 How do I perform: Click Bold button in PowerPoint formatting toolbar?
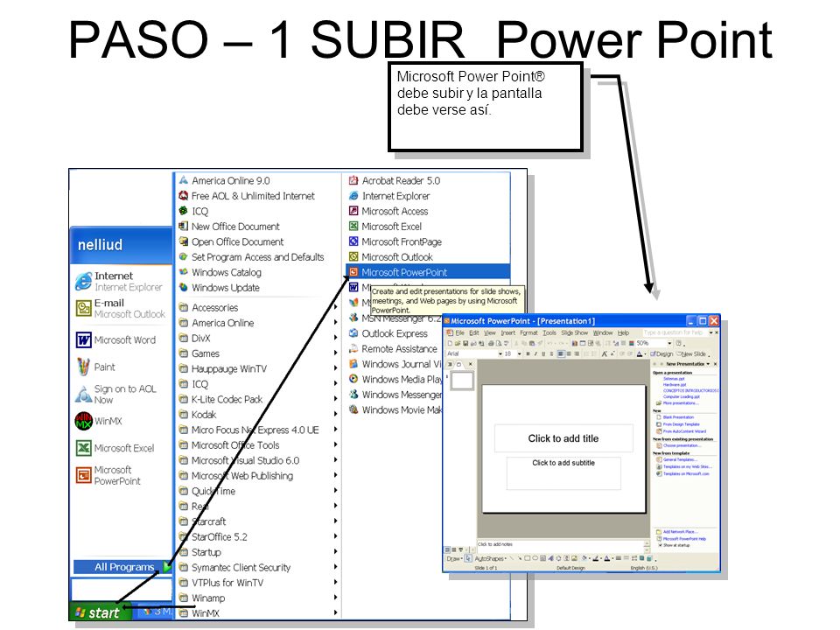[x=528, y=353]
